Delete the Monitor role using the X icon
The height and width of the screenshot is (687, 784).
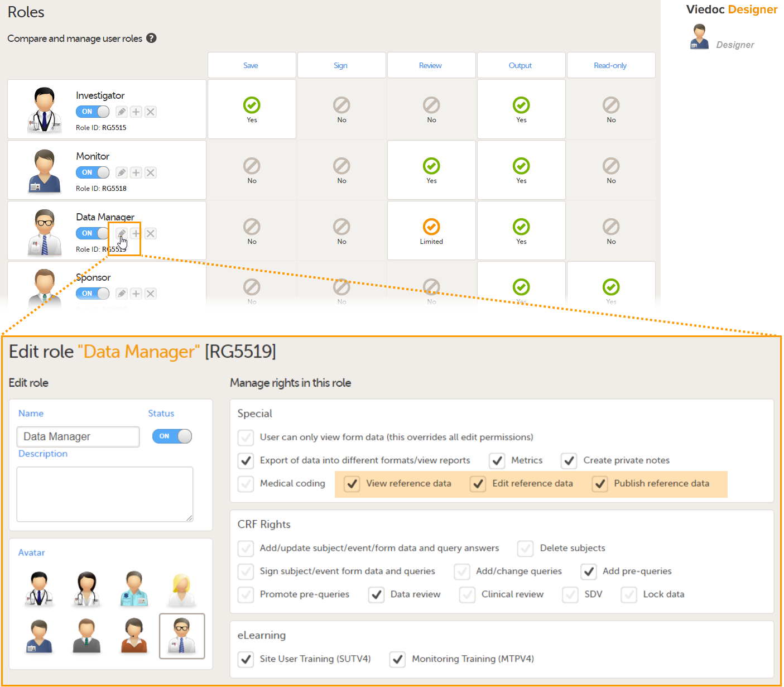coord(150,172)
